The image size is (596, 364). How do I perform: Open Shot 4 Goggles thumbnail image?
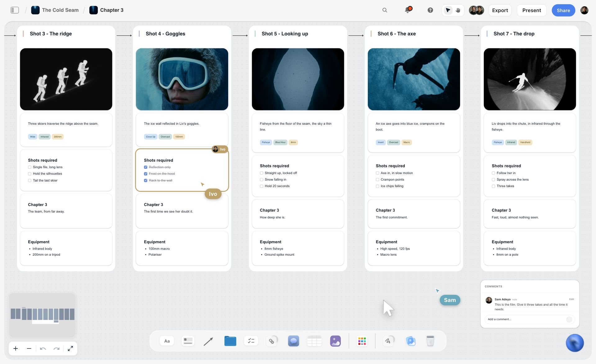pyautogui.click(x=182, y=79)
